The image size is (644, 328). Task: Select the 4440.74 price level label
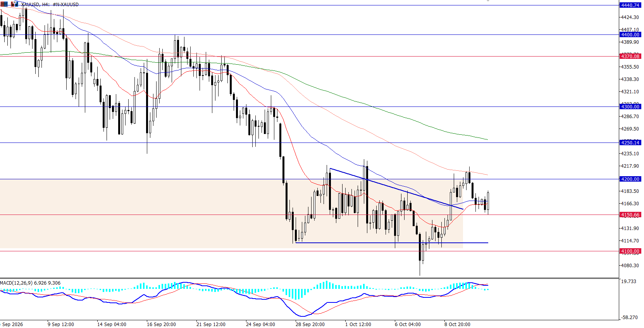pos(630,5)
